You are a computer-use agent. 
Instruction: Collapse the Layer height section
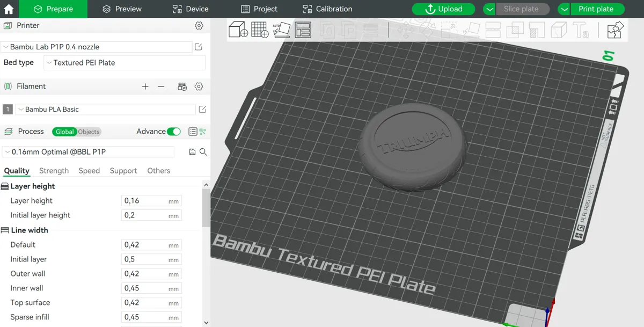[x=28, y=186]
